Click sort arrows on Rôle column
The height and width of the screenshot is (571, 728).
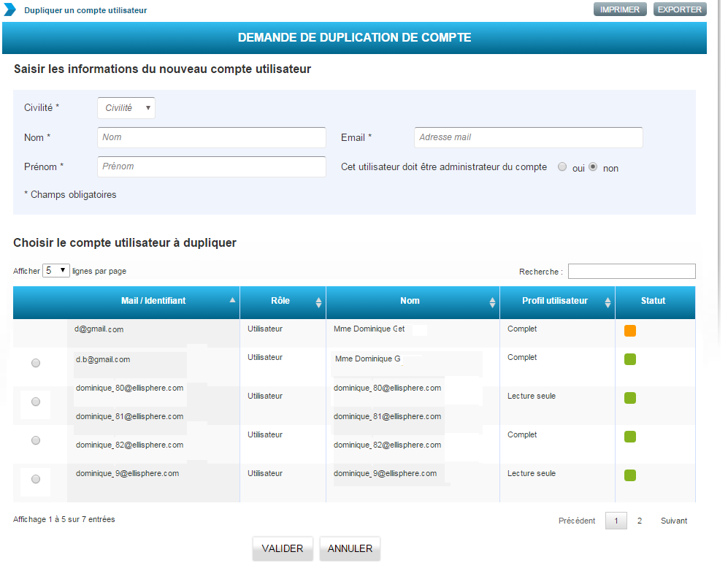[318, 302]
